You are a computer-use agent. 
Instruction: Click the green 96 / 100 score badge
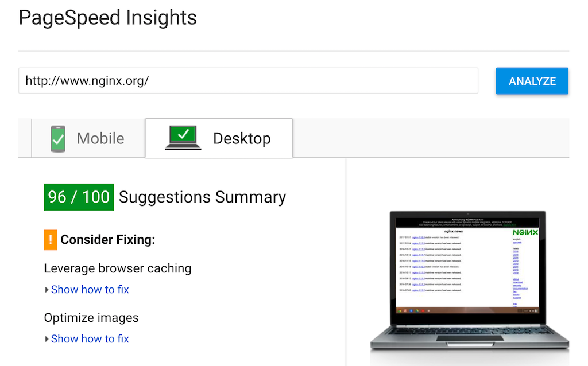click(x=79, y=197)
